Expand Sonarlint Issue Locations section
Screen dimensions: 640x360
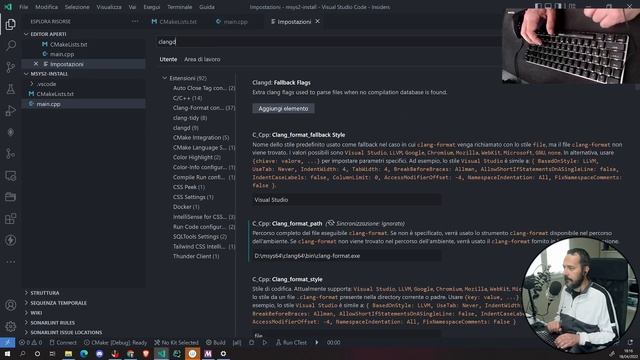coord(66,332)
